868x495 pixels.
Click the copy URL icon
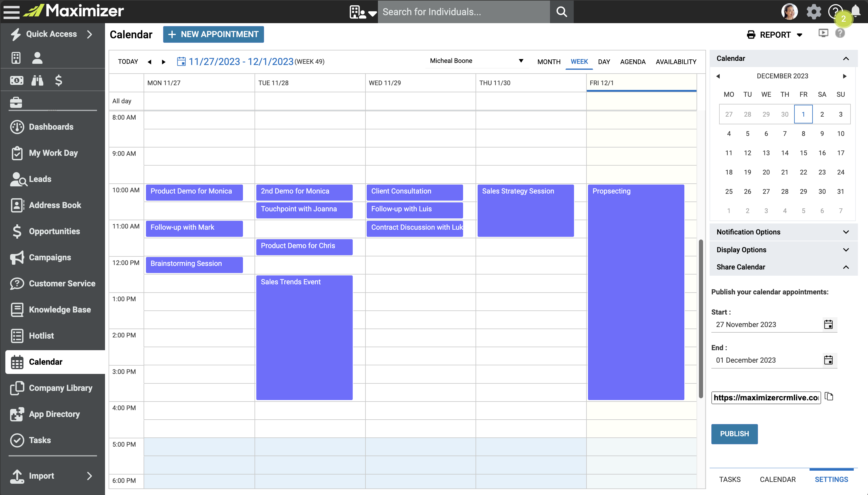829,396
